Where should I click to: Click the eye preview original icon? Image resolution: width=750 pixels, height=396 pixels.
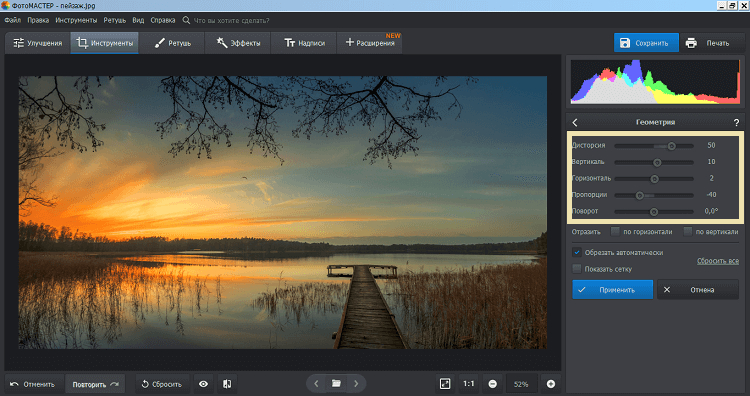click(x=203, y=384)
